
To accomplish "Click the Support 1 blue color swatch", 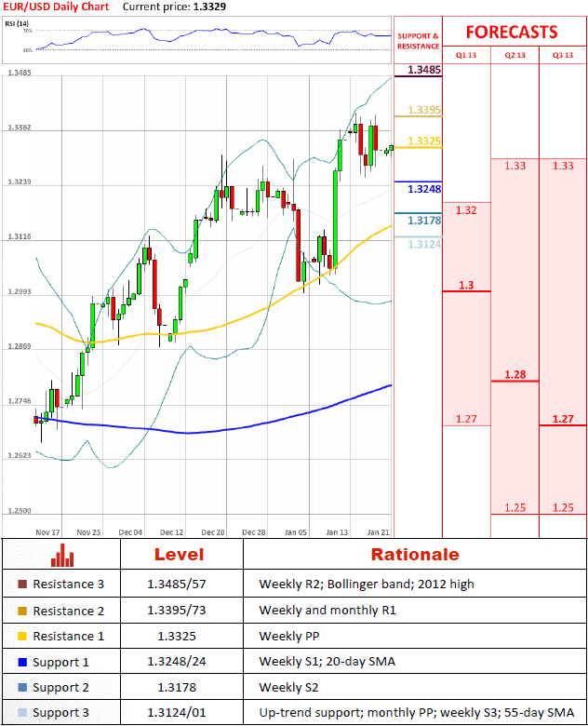I will (22, 662).
